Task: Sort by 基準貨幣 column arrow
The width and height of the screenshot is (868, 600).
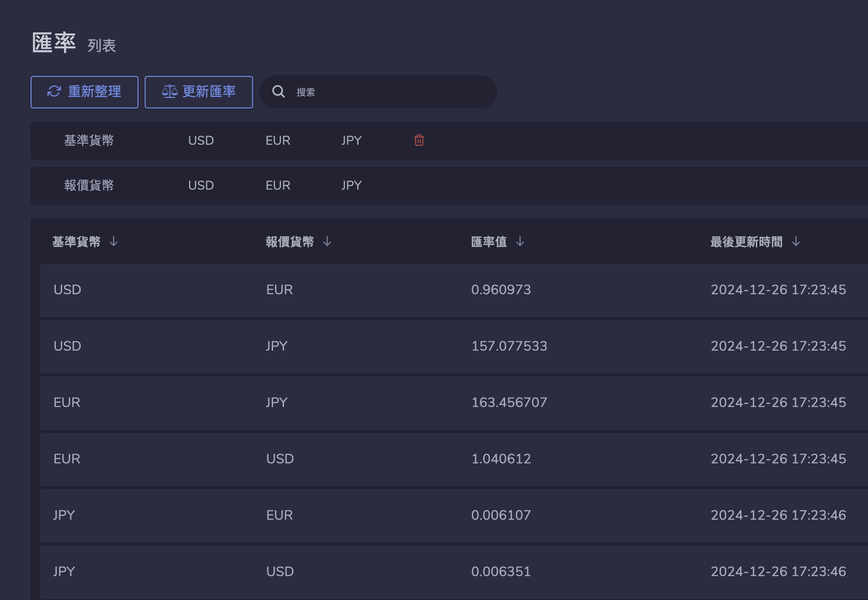Action: (114, 242)
